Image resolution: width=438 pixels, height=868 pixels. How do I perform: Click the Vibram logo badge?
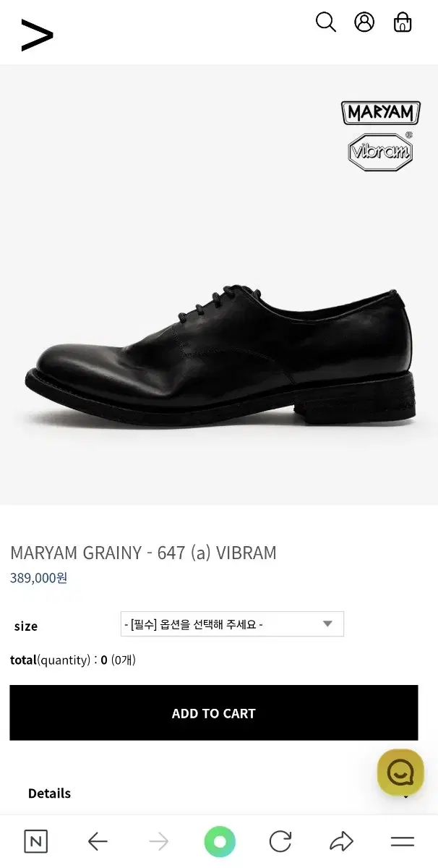(381, 151)
